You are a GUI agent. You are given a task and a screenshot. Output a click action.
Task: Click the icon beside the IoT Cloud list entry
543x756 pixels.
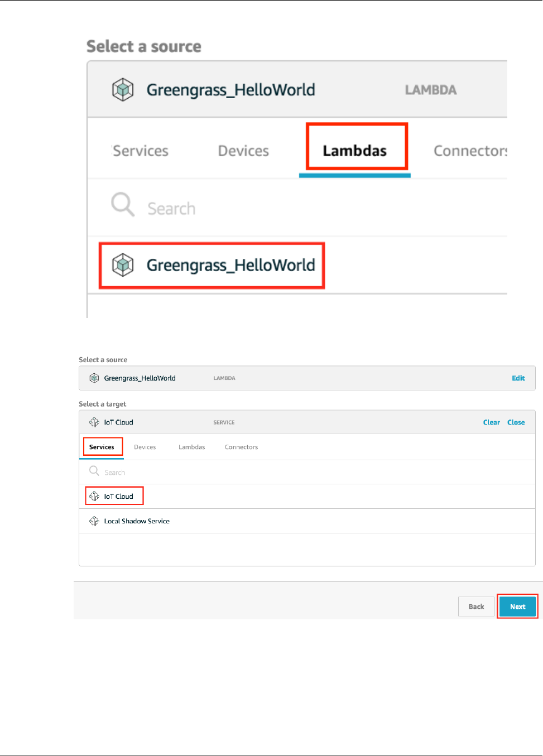coord(94,496)
